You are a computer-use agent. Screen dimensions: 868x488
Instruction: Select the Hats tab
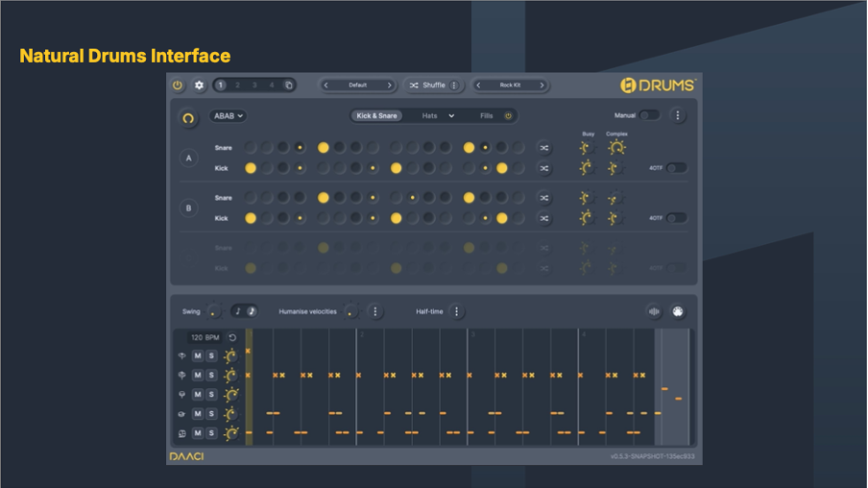(429, 116)
